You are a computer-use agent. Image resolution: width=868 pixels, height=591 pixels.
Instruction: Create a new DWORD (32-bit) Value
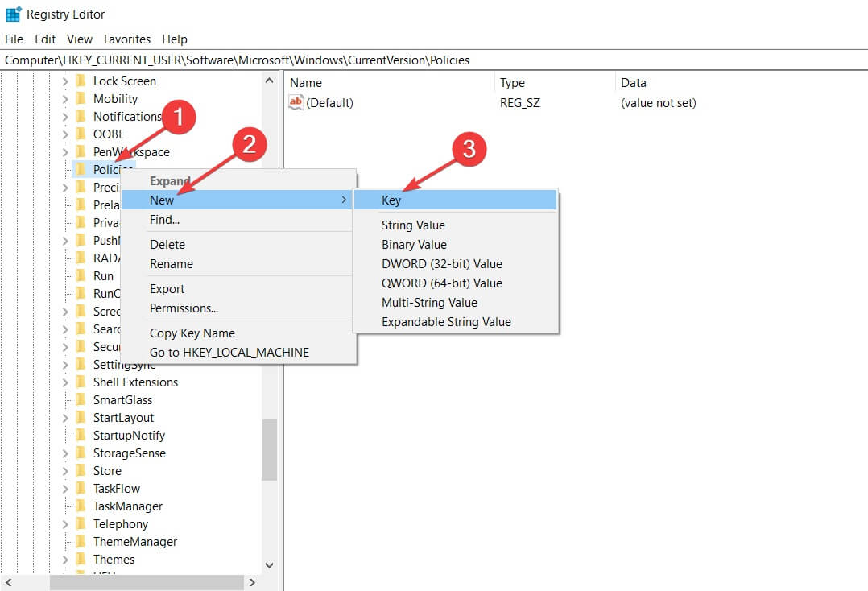point(455,264)
